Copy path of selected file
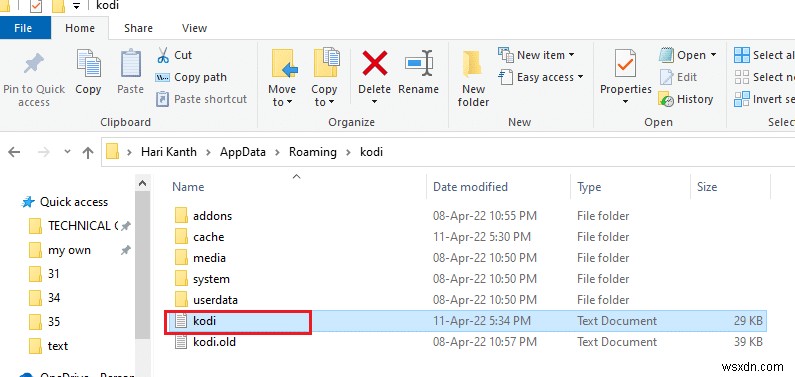 coord(191,78)
